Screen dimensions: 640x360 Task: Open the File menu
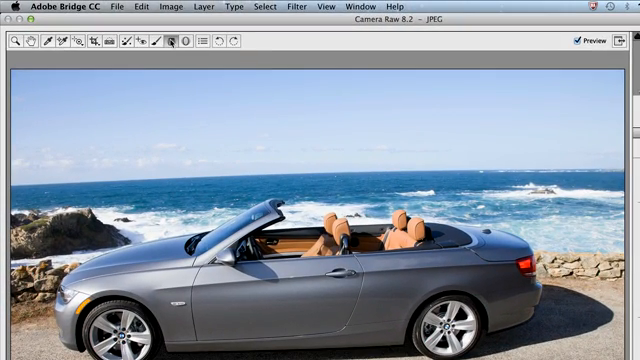coord(117,7)
